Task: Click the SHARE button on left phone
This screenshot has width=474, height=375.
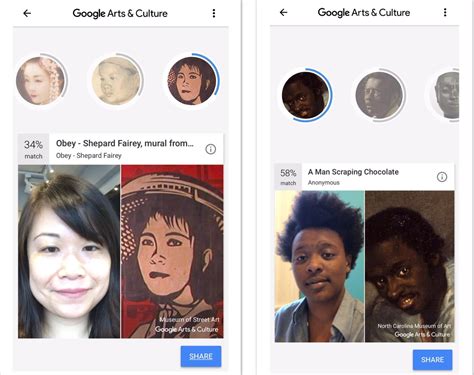Action: 201,356
